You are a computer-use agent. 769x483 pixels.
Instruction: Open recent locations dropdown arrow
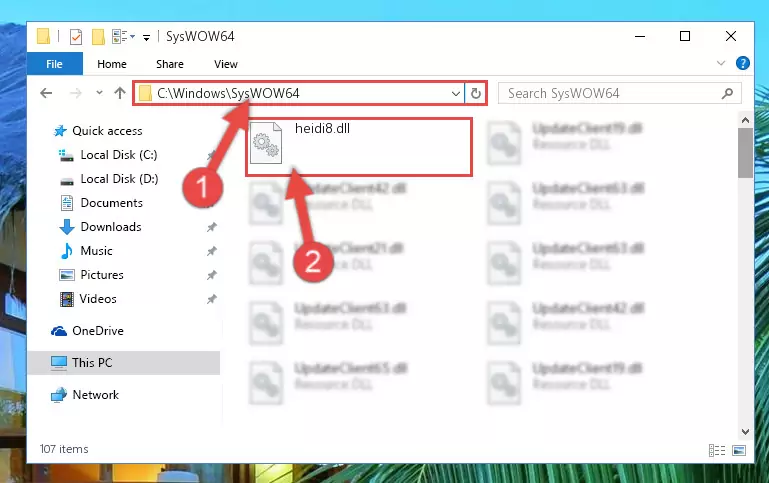click(100, 93)
